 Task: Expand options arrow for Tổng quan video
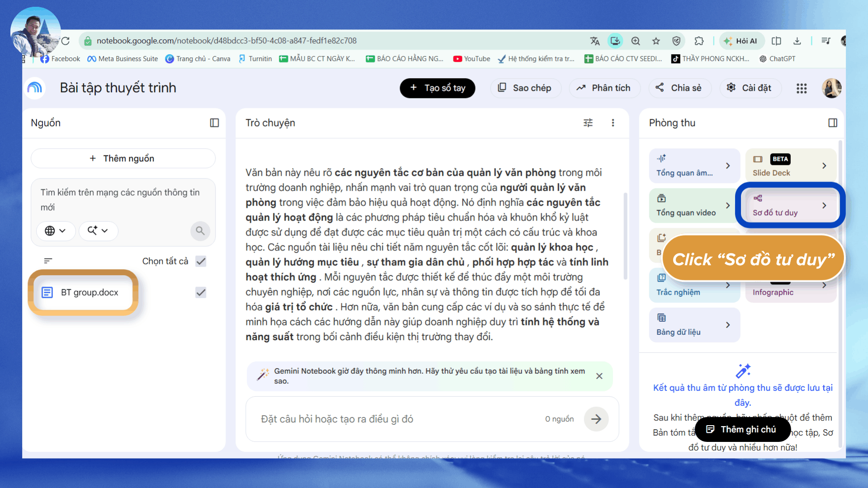pyautogui.click(x=728, y=206)
